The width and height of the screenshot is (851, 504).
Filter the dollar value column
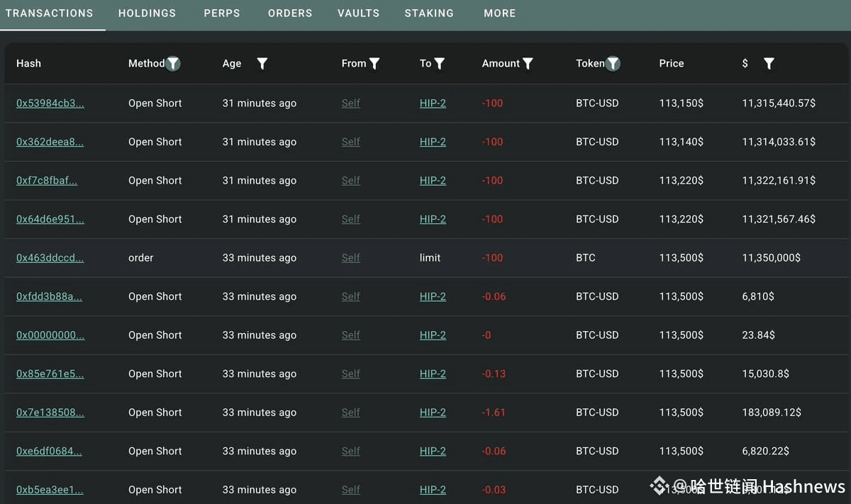[x=769, y=64]
